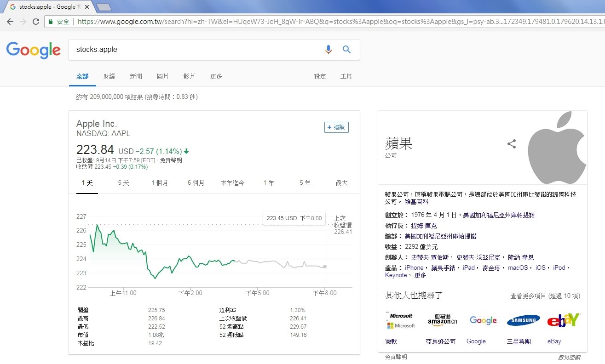Open the 維基百科 link
The height and width of the screenshot is (364, 605).
pyautogui.click(x=416, y=202)
